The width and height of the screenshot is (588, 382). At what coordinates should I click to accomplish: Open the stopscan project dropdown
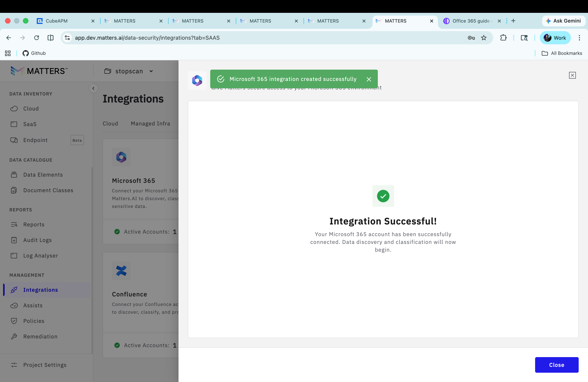pos(129,71)
